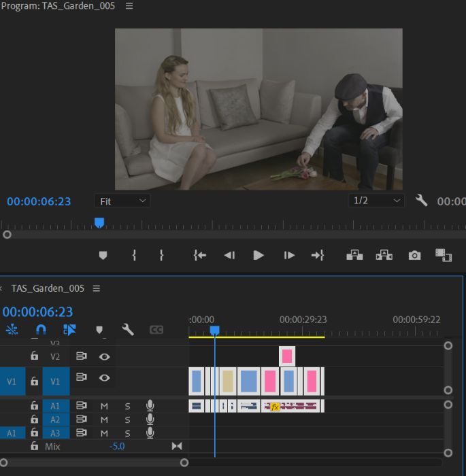Mute track A2
Image resolution: width=466 pixels, height=476 pixels.
point(104,420)
